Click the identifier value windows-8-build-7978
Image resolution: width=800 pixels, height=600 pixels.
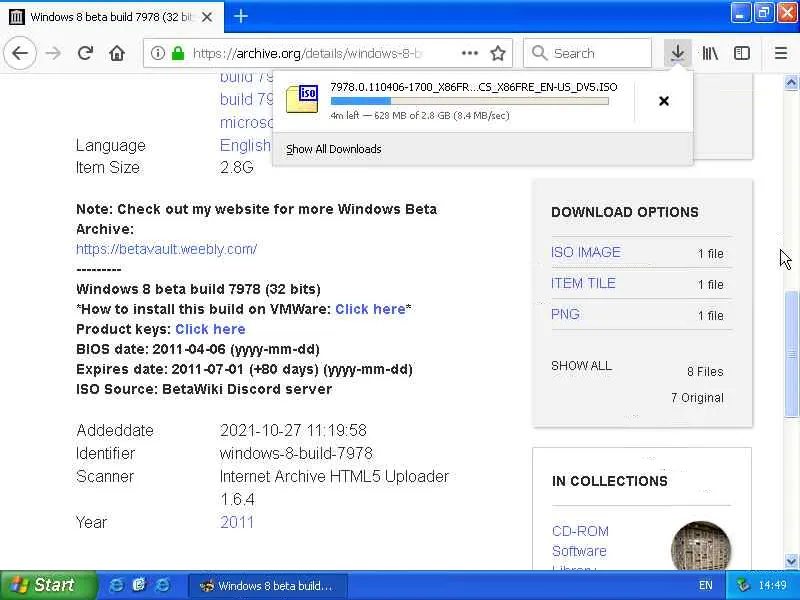[x=296, y=453]
